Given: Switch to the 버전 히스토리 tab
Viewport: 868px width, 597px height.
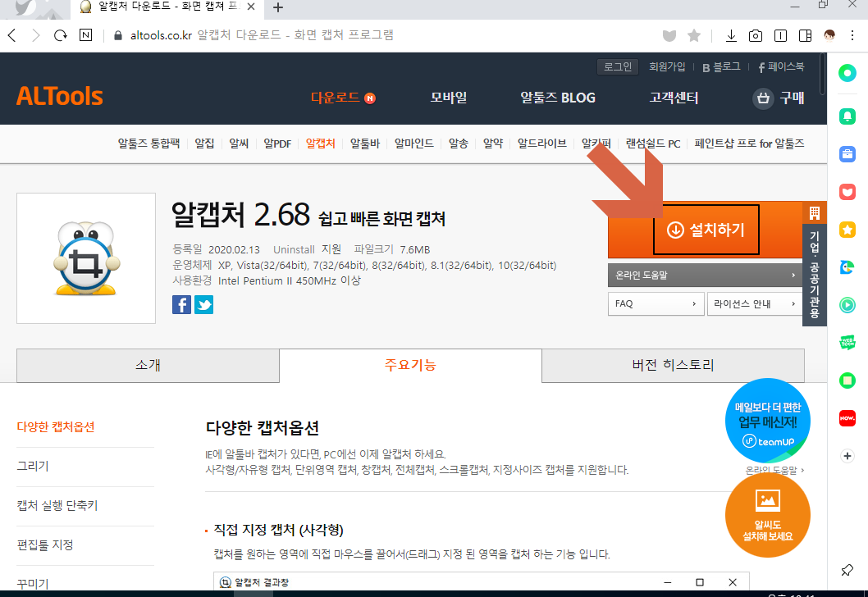Looking at the screenshot, I should pos(673,365).
